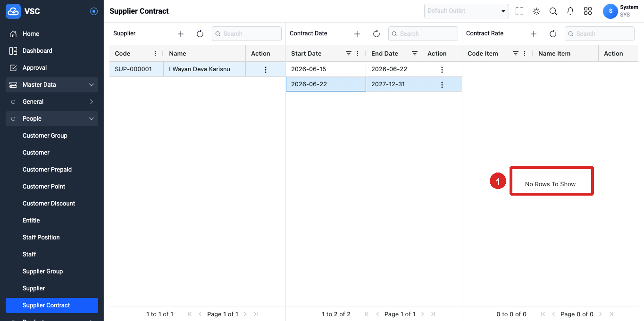Switch light/dark theme sun icon

pyautogui.click(x=536, y=11)
